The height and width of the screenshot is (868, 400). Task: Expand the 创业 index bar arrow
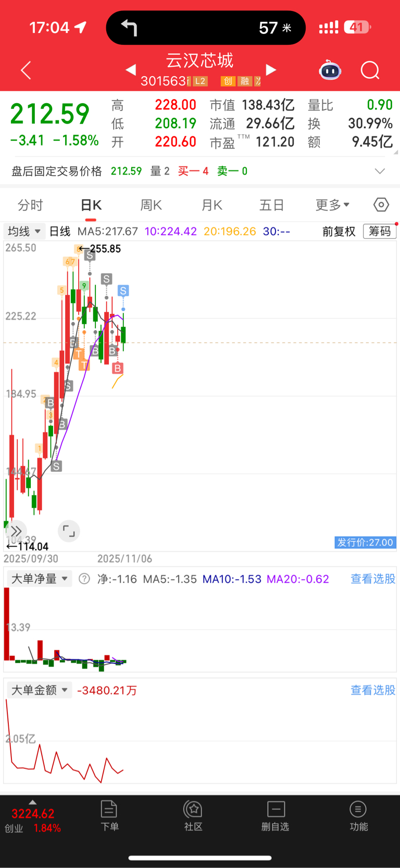point(32,802)
